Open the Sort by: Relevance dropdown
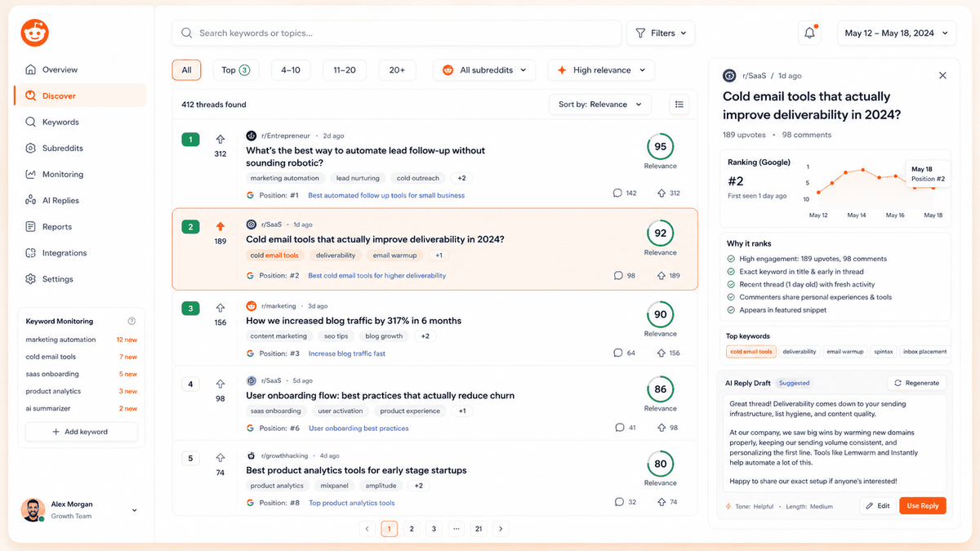Viewport: 980px width, 551px height. (x=600, y=104)
